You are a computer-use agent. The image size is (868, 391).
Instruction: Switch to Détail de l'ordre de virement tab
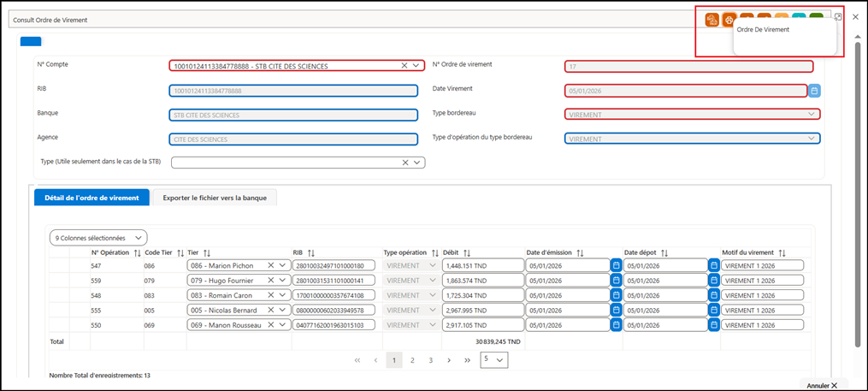pyautogui.click(x=92, y=197)
